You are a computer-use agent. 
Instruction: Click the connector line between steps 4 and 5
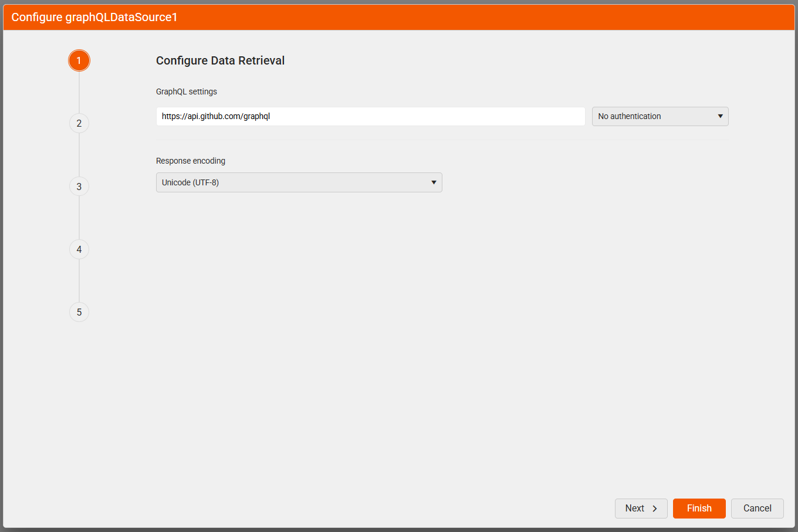[79, 280]
